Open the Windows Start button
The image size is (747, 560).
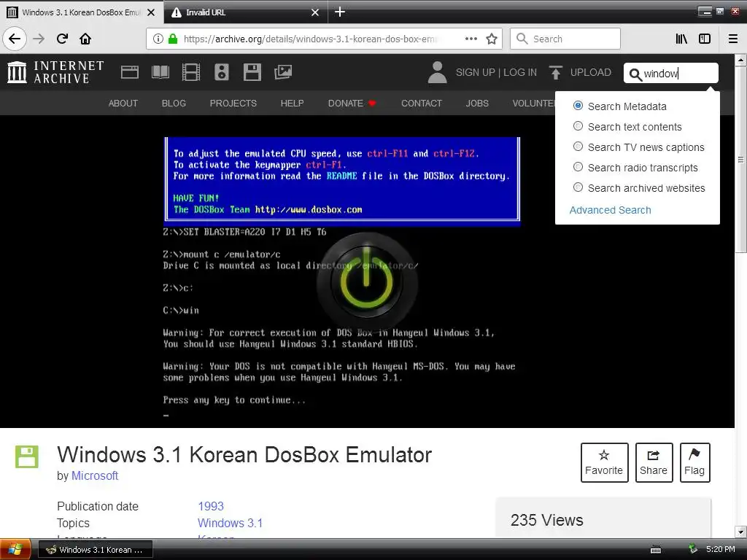point(15,550)
